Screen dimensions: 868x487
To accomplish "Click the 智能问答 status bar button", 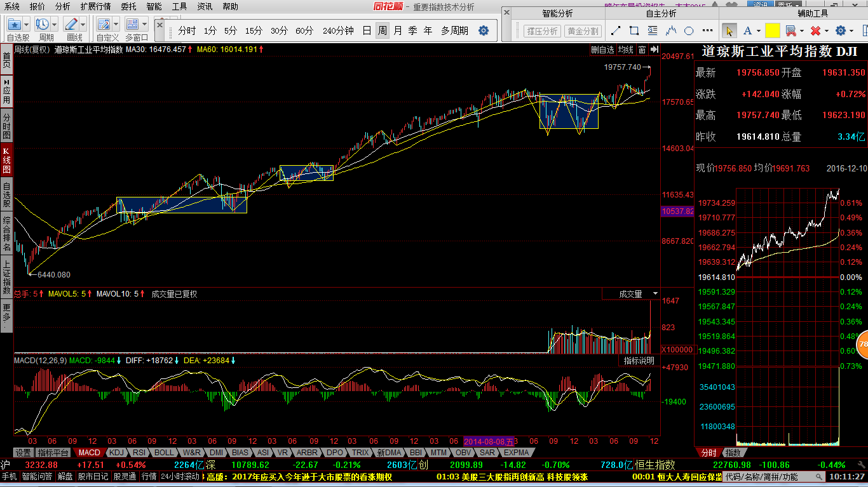I will (x=37, y=476).
